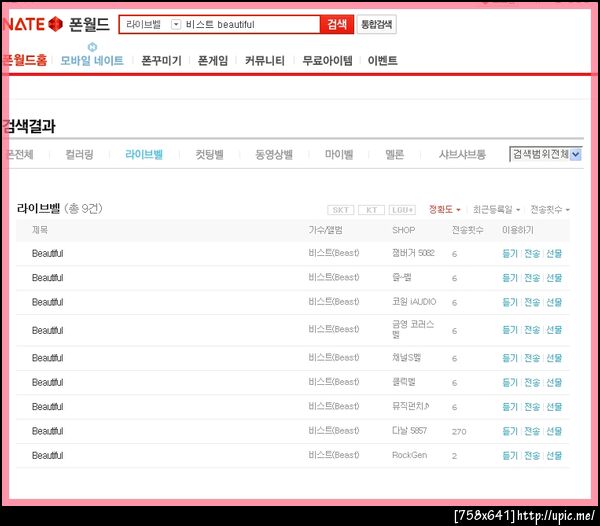Open 폰꾸미기 navigation item
The image size is (600, 526).
(x=161, y=60)
